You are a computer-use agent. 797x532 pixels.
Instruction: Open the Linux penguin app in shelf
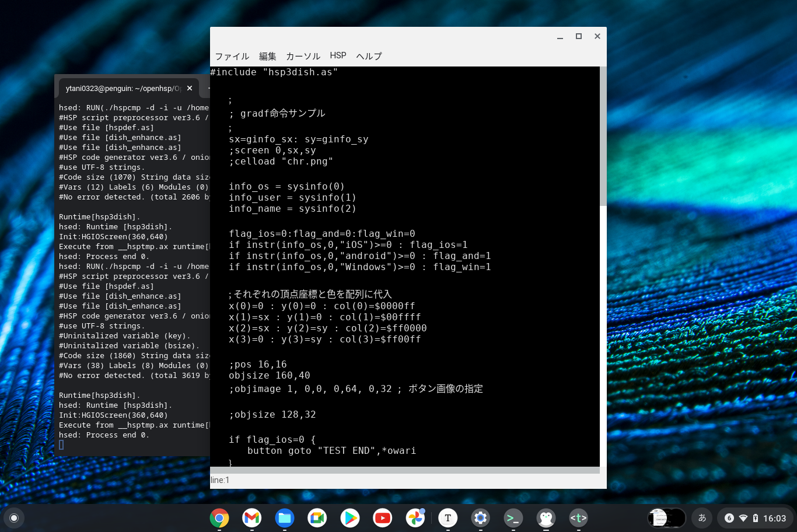pos(546,518)
